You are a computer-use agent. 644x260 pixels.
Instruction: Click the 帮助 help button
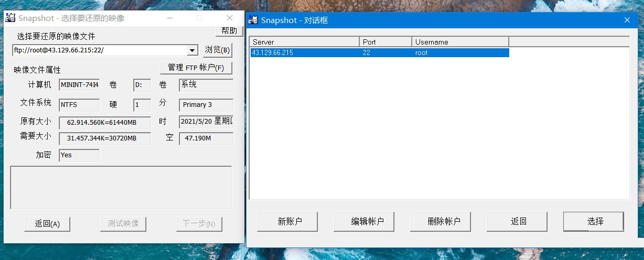229,31
